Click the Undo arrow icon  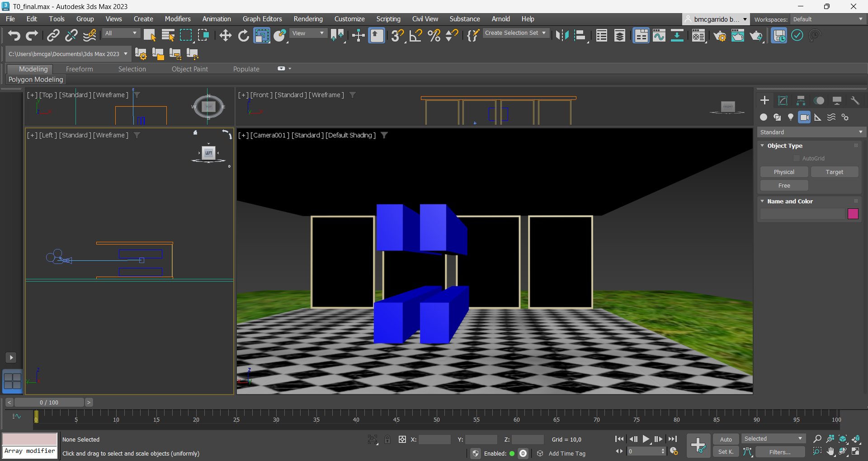[14, 35]
